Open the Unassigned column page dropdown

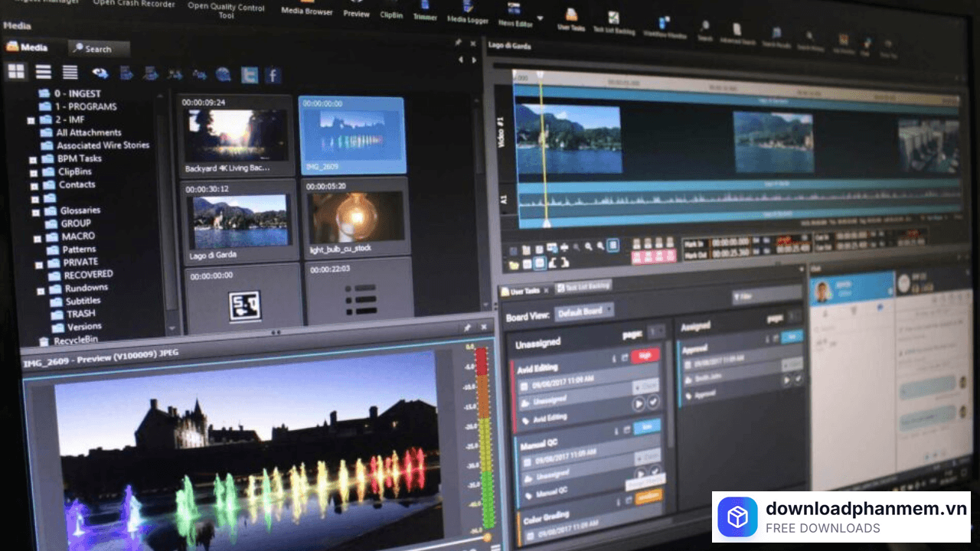[x=657, y=332]
